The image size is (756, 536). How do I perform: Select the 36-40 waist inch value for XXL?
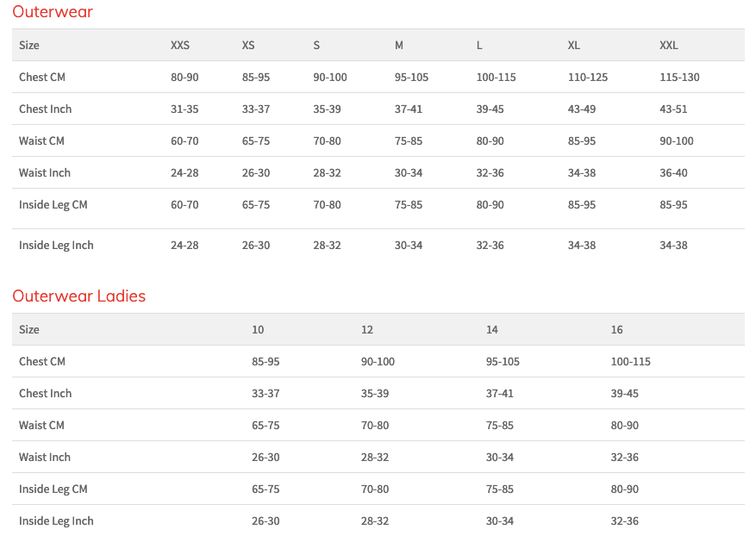click(x=673, y=172)
